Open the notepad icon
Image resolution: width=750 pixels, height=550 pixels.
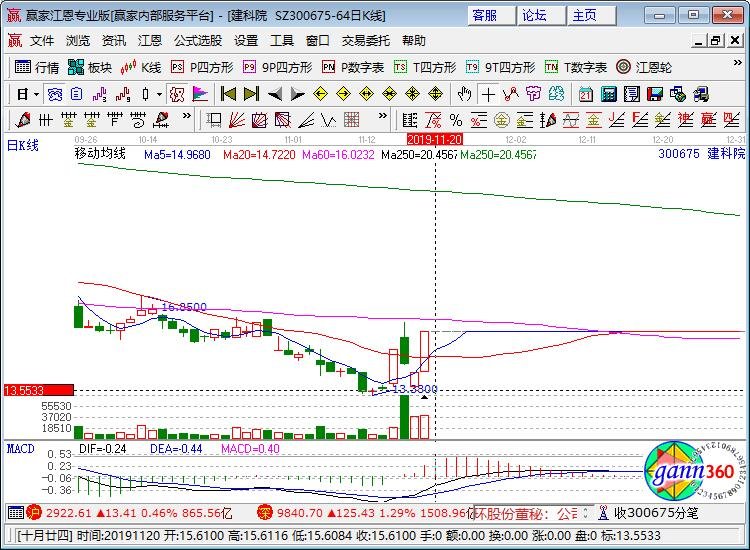[631, 94]
